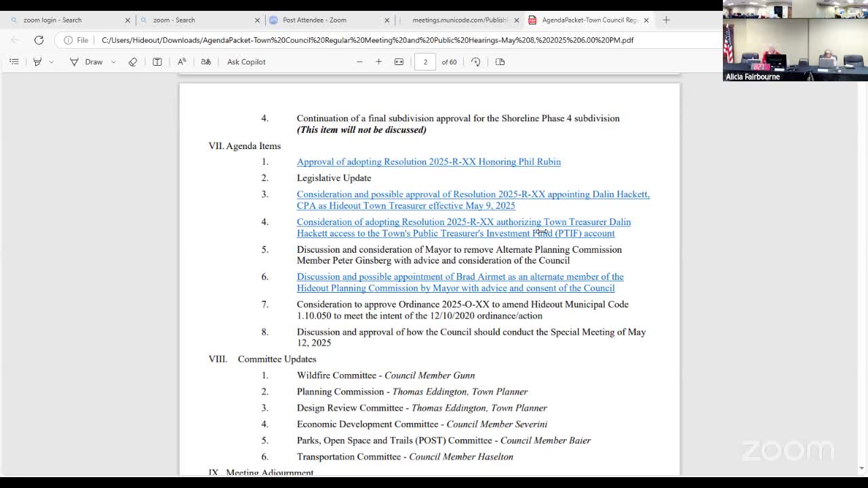The height and width of the screenshot is (488, 868).
Task: Expand highlight color options dropdown
Action: (51, 62)
